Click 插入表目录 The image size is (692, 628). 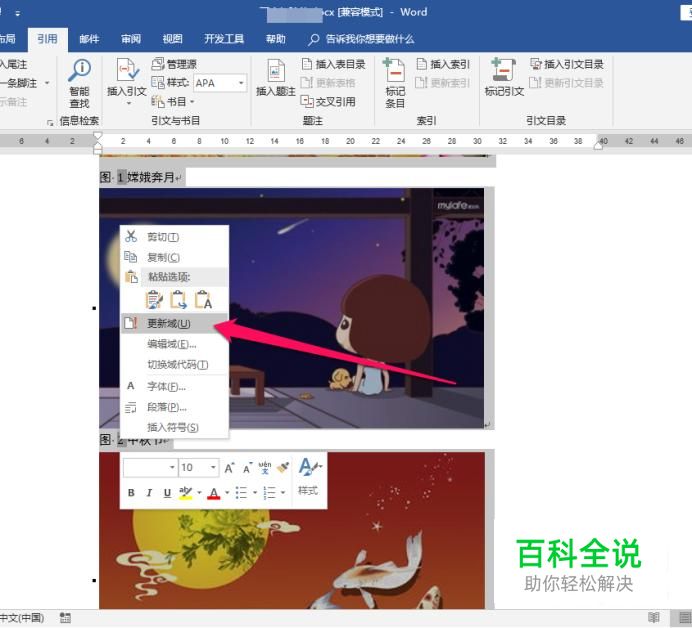pyautogui.click(x=333, y=64)
